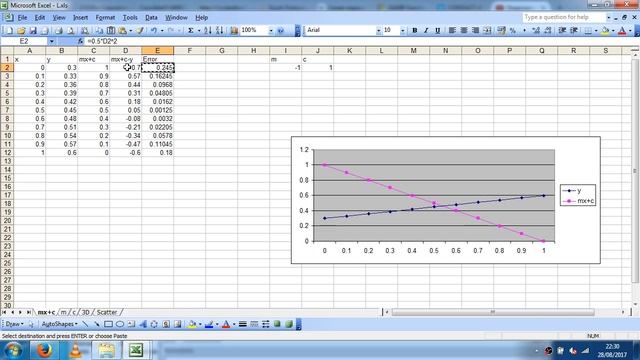This screenshot has height=360, width=640.
Task: Open the Borders dropdown arrow
Action: [x=596, y=31]
